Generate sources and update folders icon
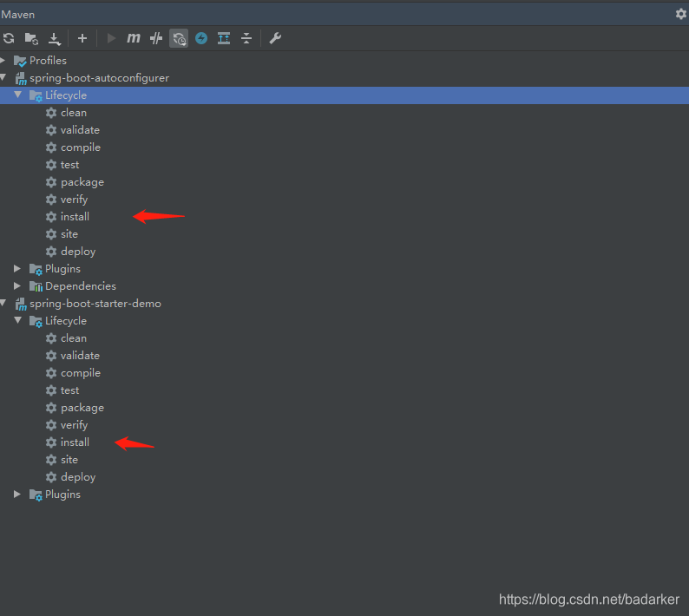The width and height of the screenshot is (689, 616). point(31,38)
